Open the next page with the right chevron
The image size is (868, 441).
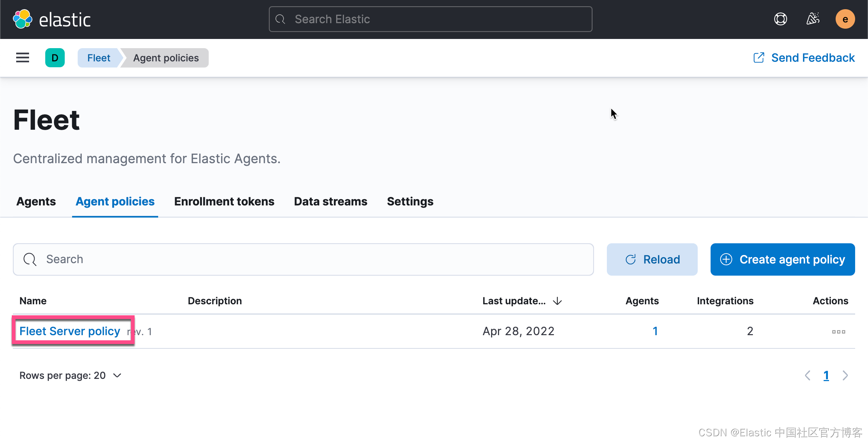(845, 375)
